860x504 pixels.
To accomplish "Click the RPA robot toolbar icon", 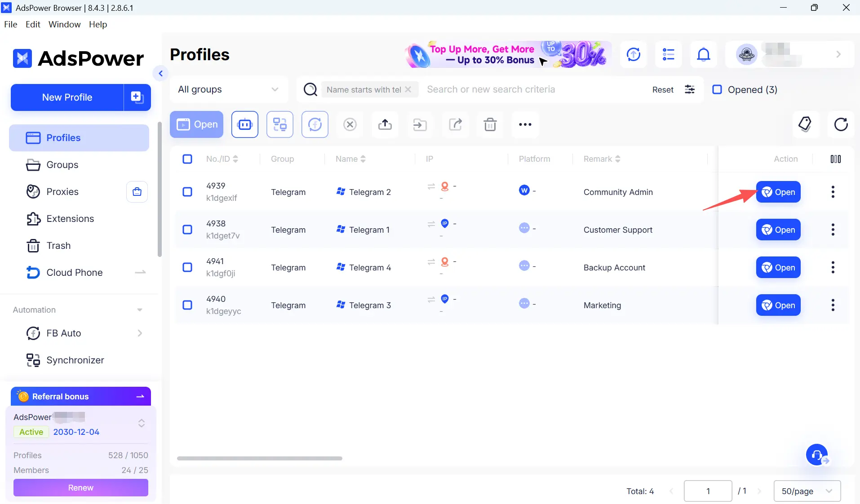I will point(245,124).
